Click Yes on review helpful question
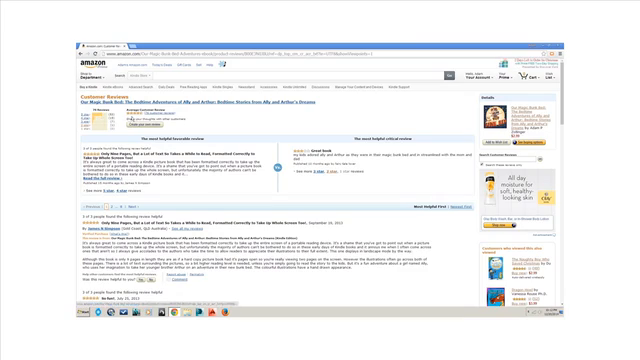This screenshot has width=640, height=360. 141,280
